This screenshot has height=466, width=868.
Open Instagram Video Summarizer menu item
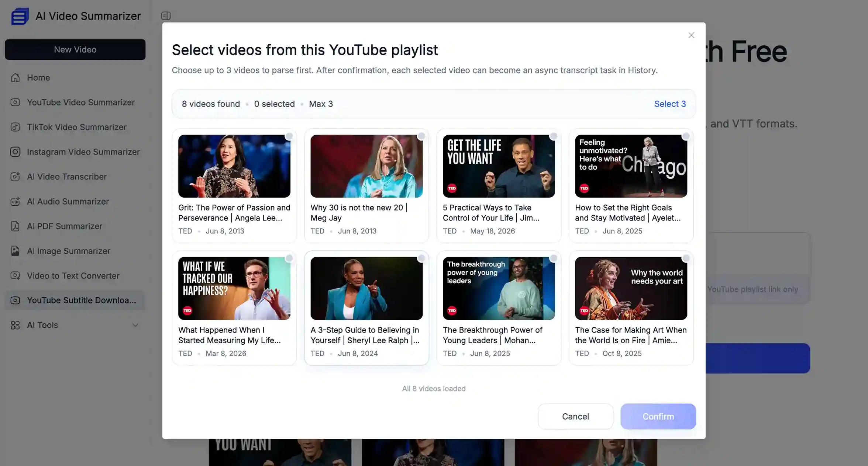pyautogui.click(x=75, y=152)
